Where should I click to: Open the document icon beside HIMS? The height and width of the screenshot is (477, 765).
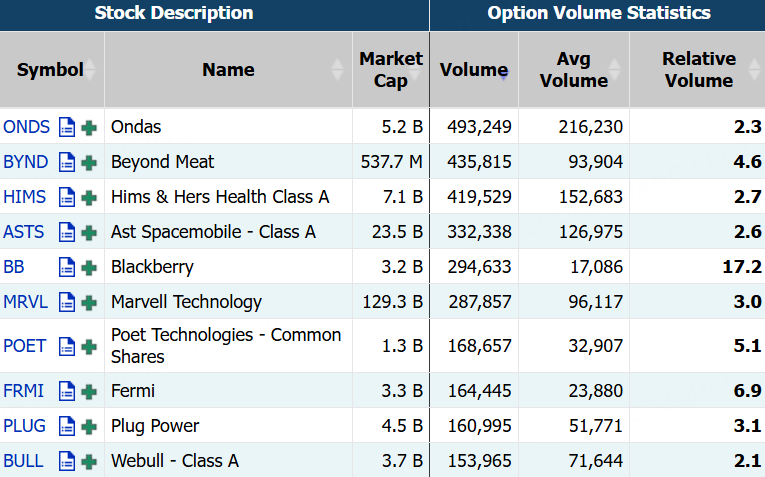(x=67, y=197)
